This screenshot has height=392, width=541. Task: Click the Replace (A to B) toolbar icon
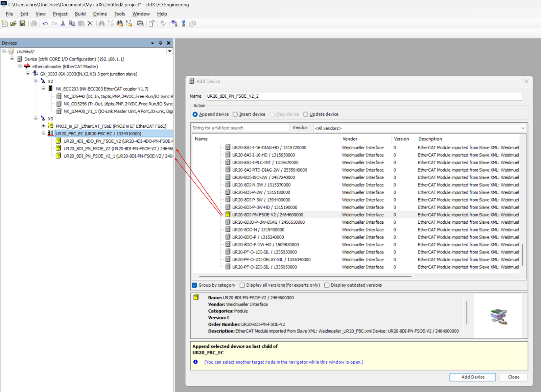[x=111, y=23]
